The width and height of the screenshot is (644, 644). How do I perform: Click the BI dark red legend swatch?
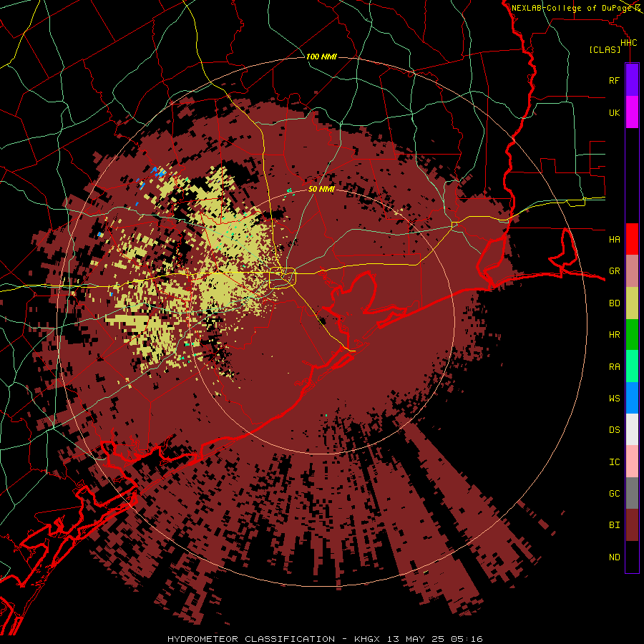pyautogui.click(x=632, y=525)
